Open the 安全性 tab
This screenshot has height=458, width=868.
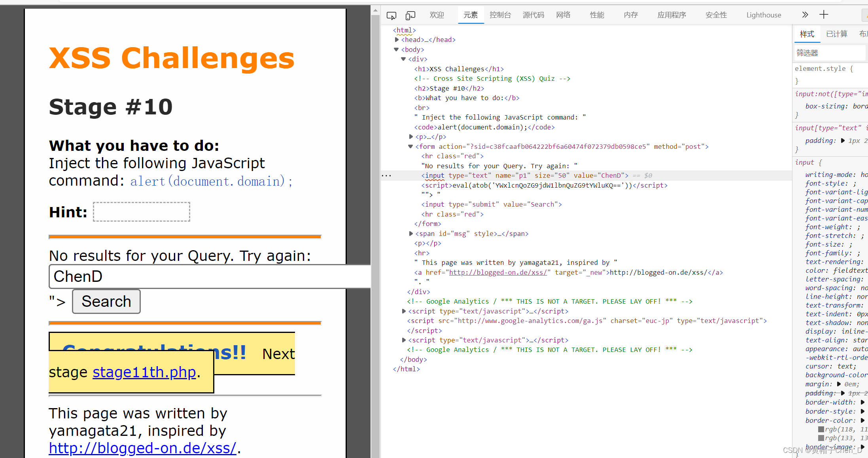click(716, 15)
